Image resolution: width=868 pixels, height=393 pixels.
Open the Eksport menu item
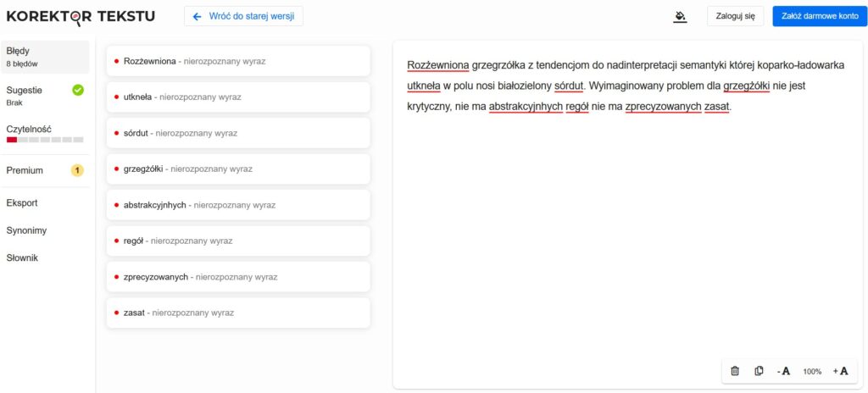pyautogui.click(x=22, y=202)
